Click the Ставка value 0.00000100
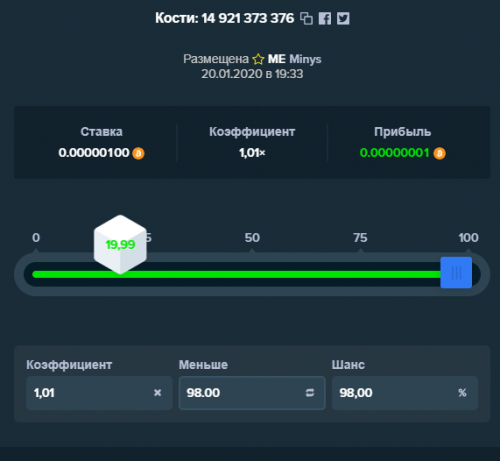The image size is (500, 461). coord(94,153)
